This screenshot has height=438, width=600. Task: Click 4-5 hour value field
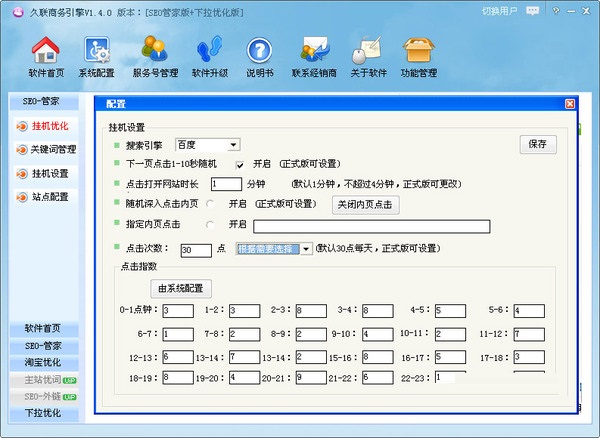[450, 311]
